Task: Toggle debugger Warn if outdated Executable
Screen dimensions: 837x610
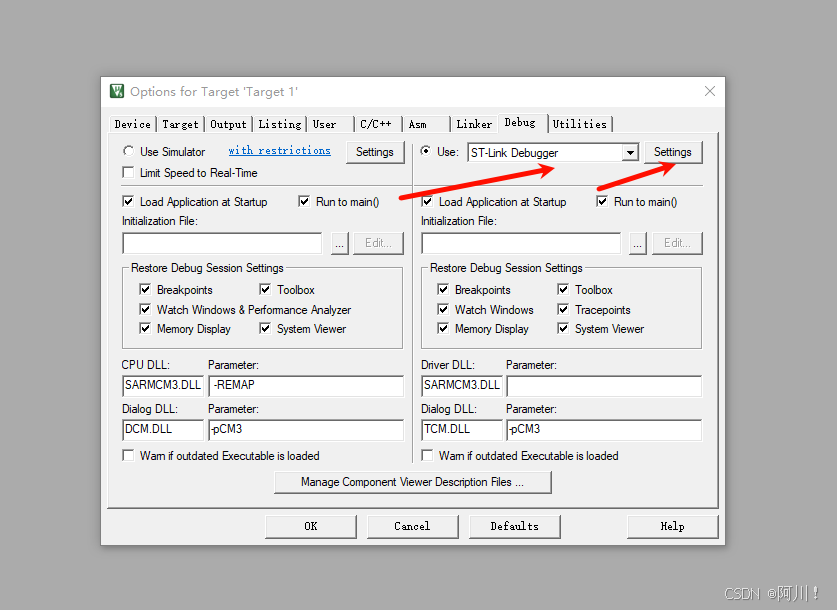Action: [x=427, y=455]
